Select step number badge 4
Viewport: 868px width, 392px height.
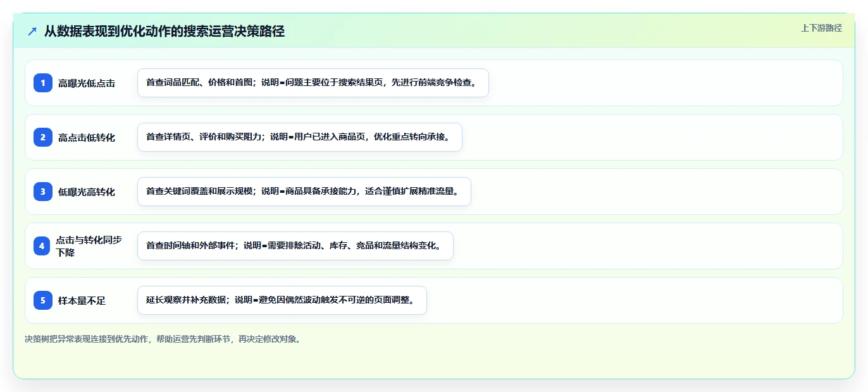pos(42,246)
